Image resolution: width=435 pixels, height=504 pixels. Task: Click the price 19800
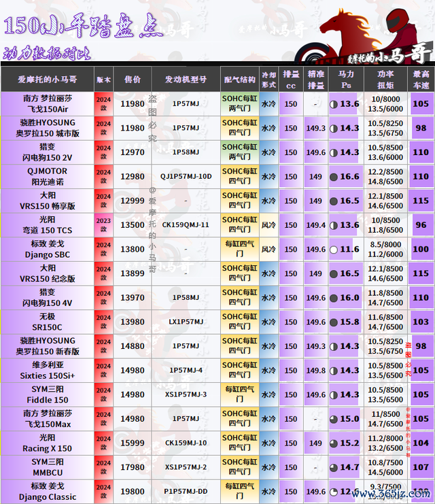[133, 492]
